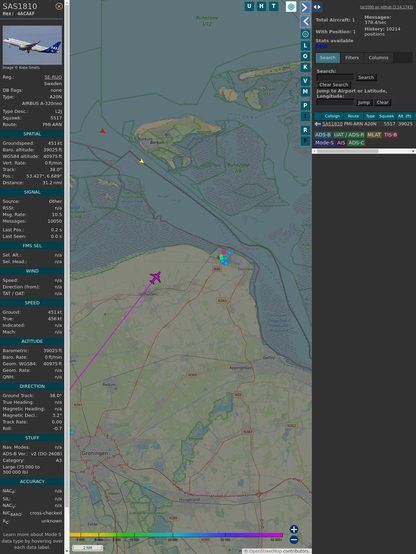Click the U map toggle button
The height and width of the screenshot is (554, 416).
pyautogui.click(x=249, y=6)
